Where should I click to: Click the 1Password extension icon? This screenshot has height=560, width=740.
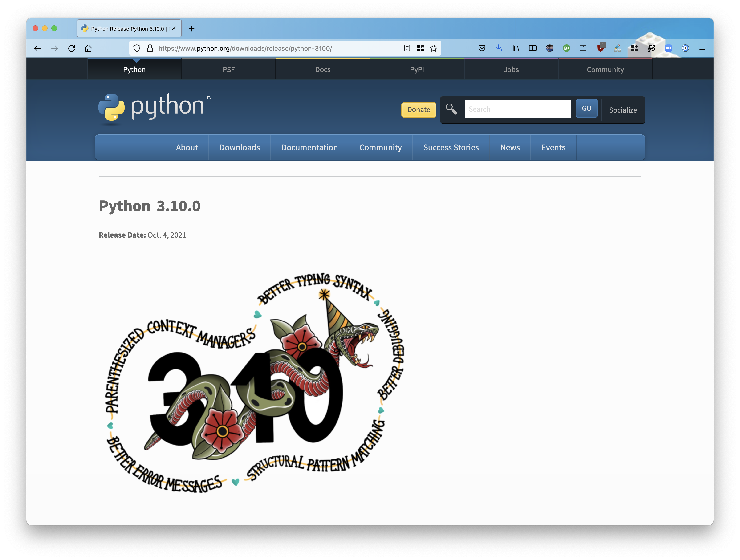coord(685,48)
